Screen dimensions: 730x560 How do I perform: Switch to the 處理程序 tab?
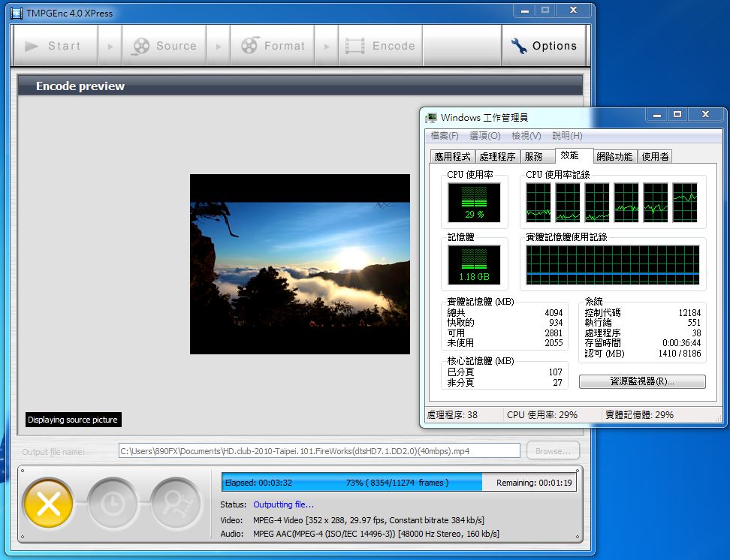pyautogui.click(x=497, y=156)
